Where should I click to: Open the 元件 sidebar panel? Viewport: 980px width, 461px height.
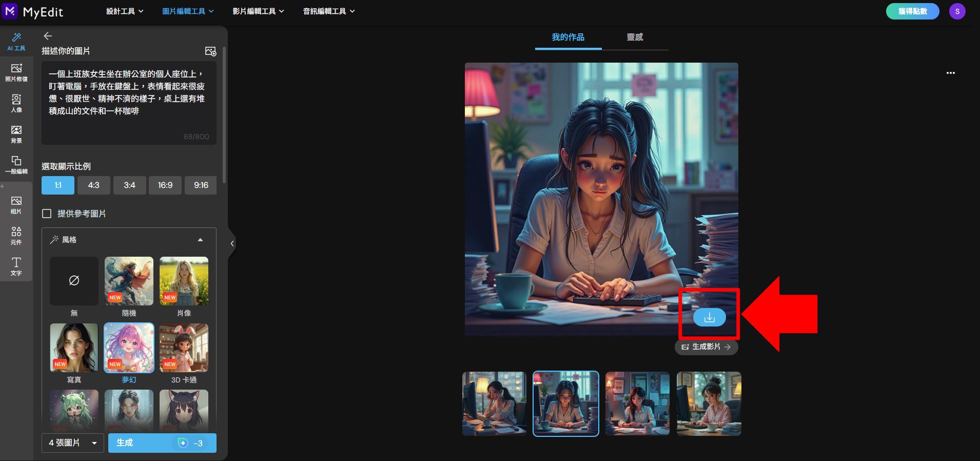[16, 236]
